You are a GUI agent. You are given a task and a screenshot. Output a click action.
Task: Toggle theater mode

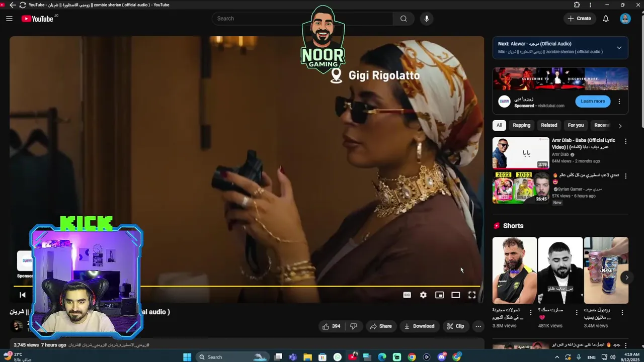pos(455,295)
